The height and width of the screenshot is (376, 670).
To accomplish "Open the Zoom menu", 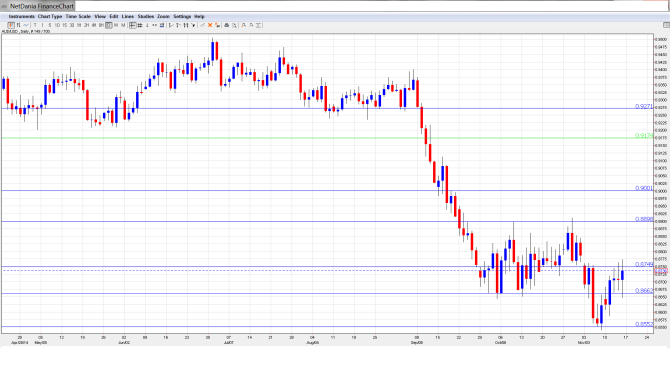I will point(163,16).
